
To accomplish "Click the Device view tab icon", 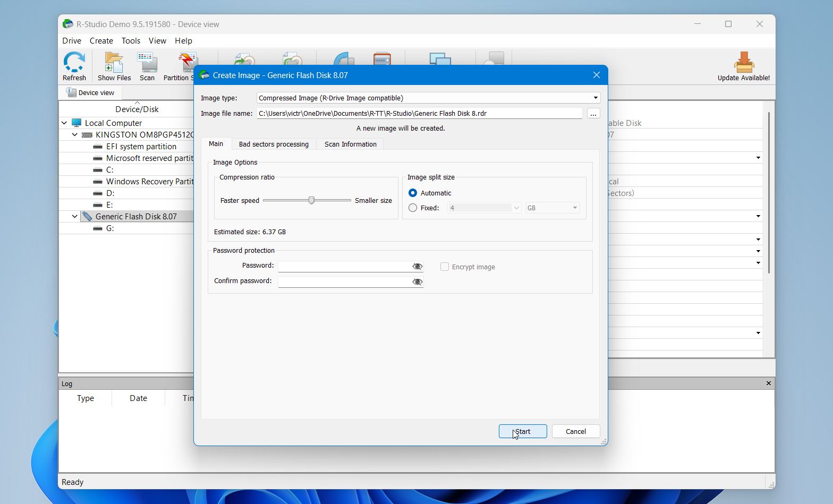I will (x=71, y=92).
